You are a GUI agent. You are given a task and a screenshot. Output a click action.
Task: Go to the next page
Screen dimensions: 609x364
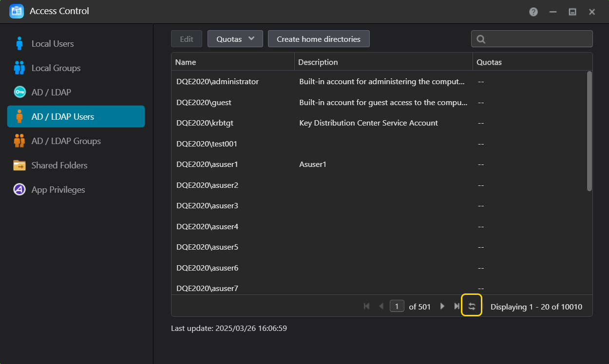click(442, 306)
